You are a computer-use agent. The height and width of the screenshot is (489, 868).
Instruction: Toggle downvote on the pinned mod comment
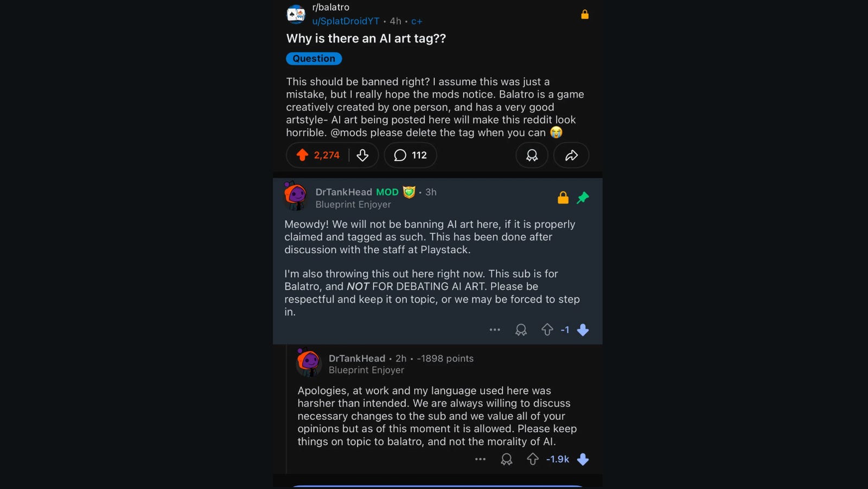click(x=583, y=330)
